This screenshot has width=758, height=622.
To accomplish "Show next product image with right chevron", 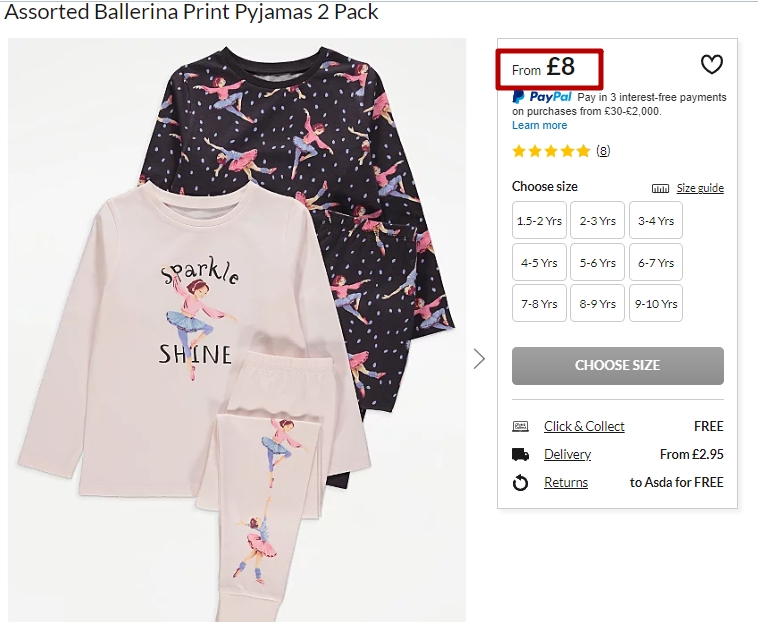I will coord(479,359).
